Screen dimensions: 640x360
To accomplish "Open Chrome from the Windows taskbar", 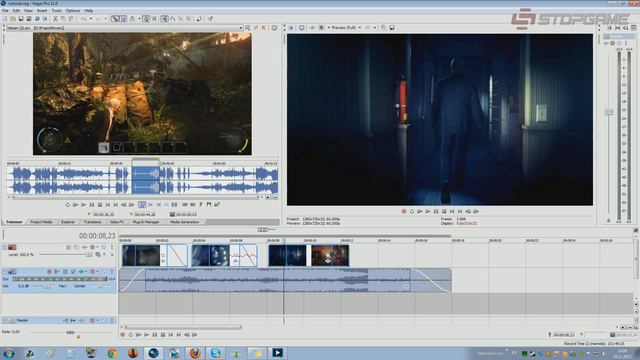I will click(112, 353).
